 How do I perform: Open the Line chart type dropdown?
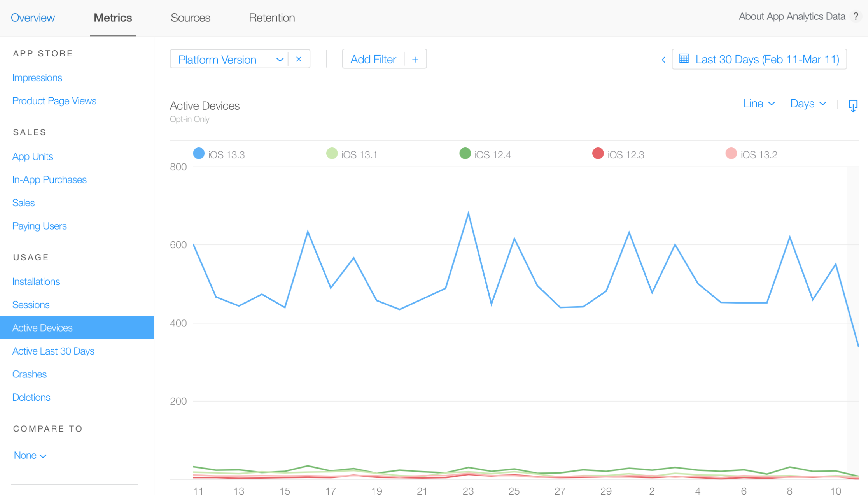759,104
